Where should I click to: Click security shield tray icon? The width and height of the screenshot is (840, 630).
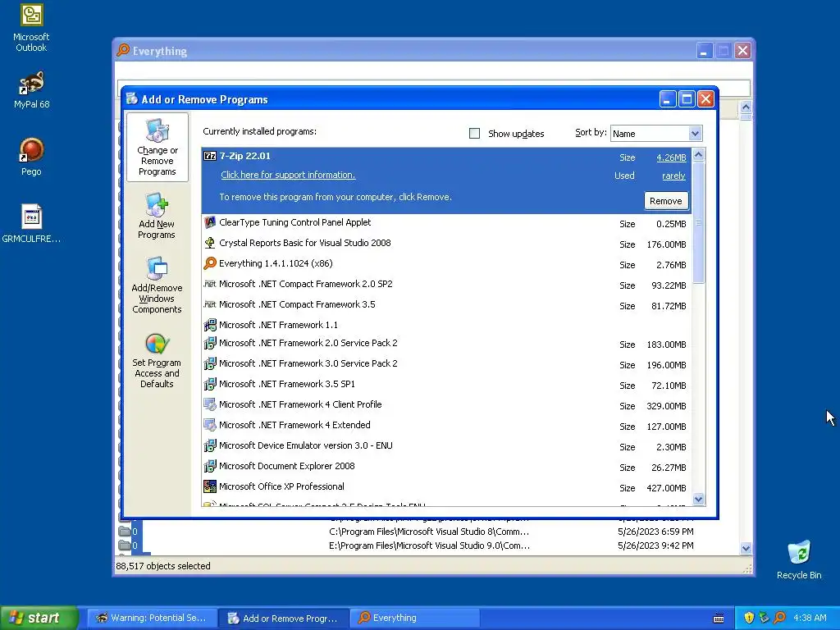(x=748, y=618)
